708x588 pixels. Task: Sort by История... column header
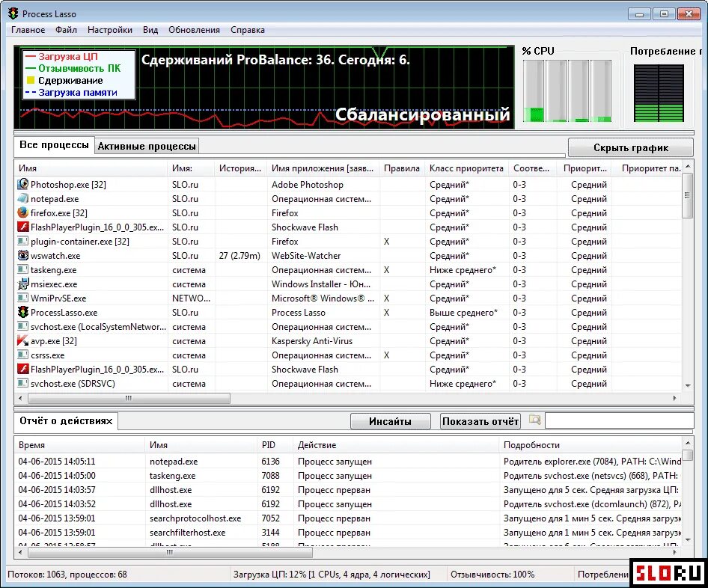pos(240,168)
